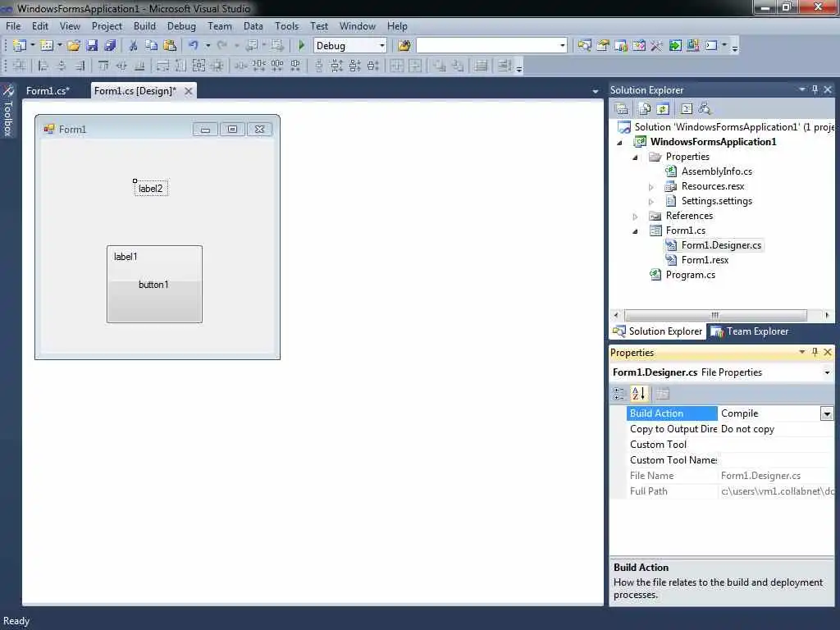Switch to the Team Explorer tab

tap(750, 331)
